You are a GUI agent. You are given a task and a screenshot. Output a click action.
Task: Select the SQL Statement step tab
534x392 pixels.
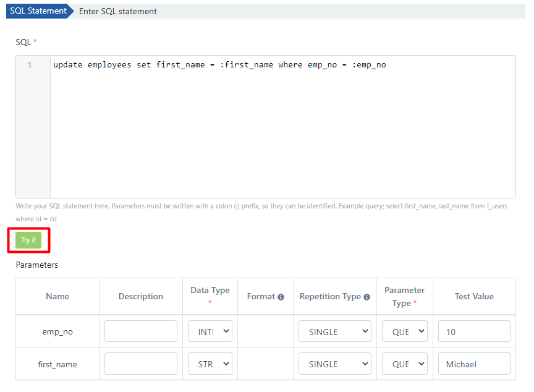coord(38,11)
